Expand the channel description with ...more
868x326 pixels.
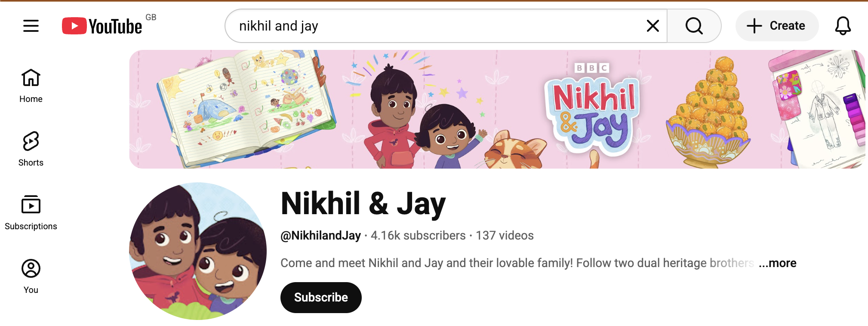(778, 263)
